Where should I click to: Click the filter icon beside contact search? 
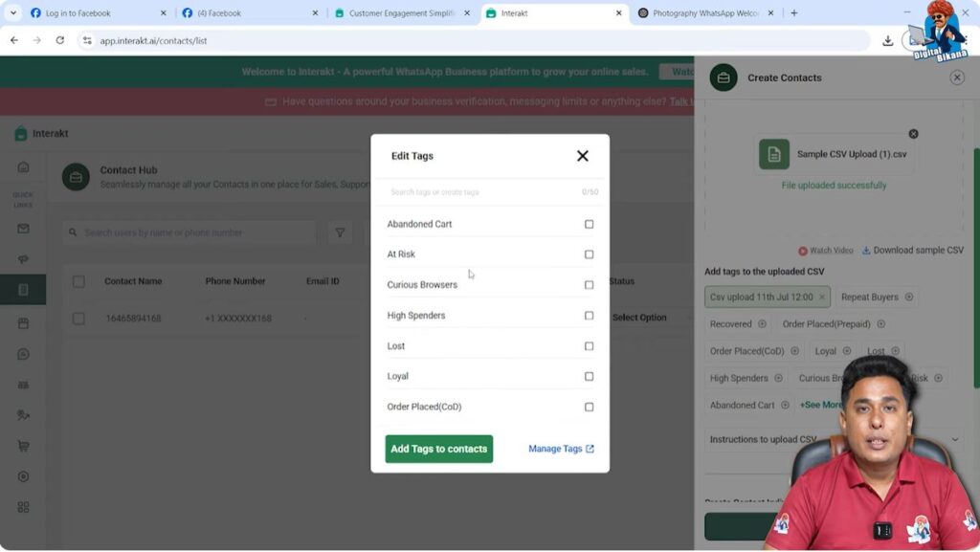(343, 232)
